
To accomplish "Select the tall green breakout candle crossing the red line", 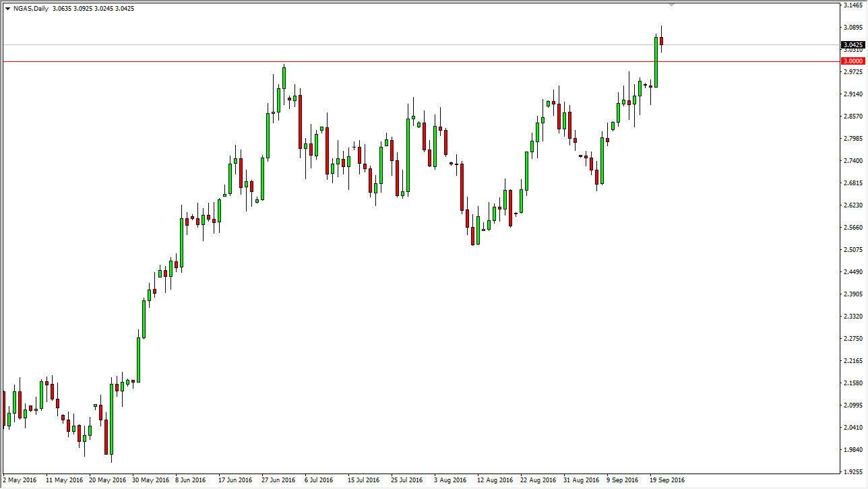I will [656, 62].
